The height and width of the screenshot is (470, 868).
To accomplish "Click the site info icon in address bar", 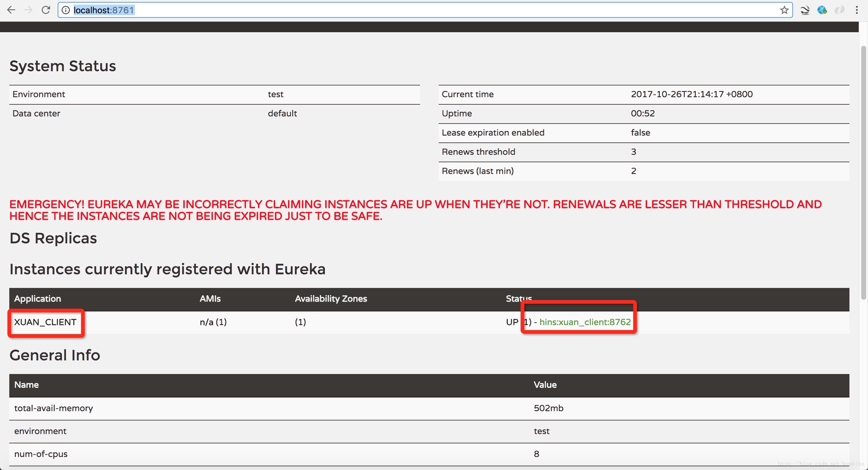I will coord(66,10).
